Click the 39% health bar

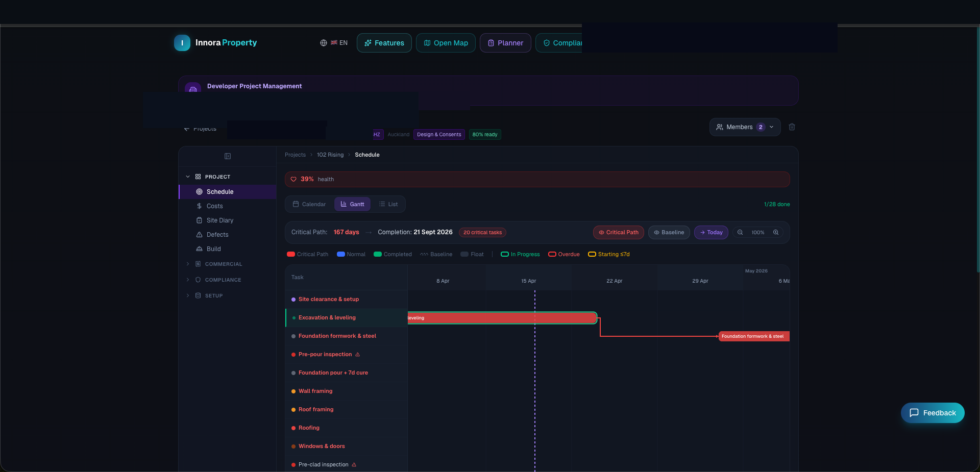pyautogui.click(x=537, y=179)
